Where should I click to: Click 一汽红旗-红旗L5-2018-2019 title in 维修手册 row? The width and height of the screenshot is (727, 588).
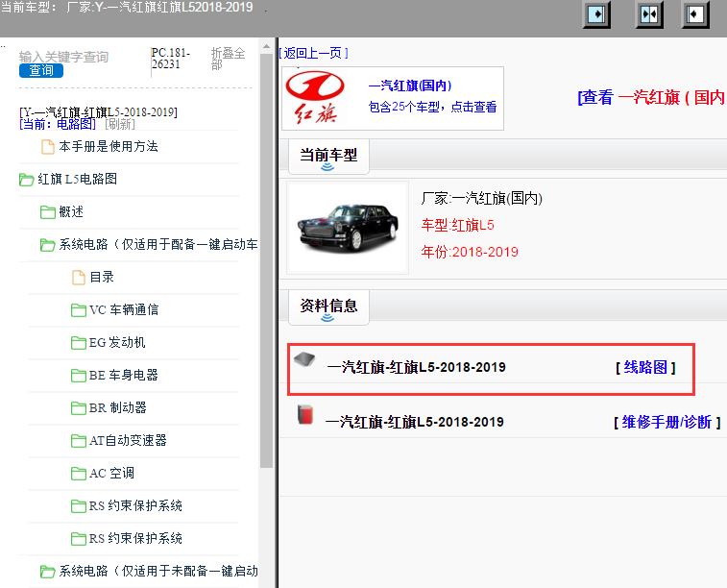[415, 423]
